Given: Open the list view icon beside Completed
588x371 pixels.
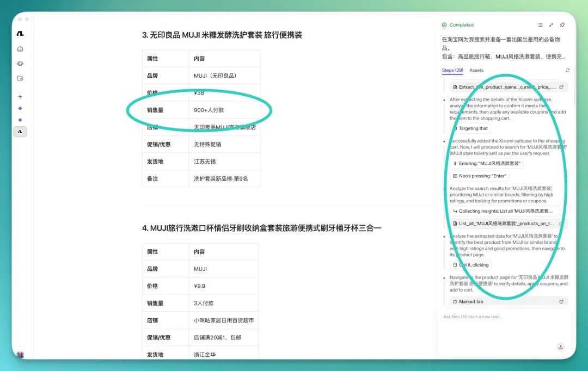Looking at the screenshot, I should (540, 25).
